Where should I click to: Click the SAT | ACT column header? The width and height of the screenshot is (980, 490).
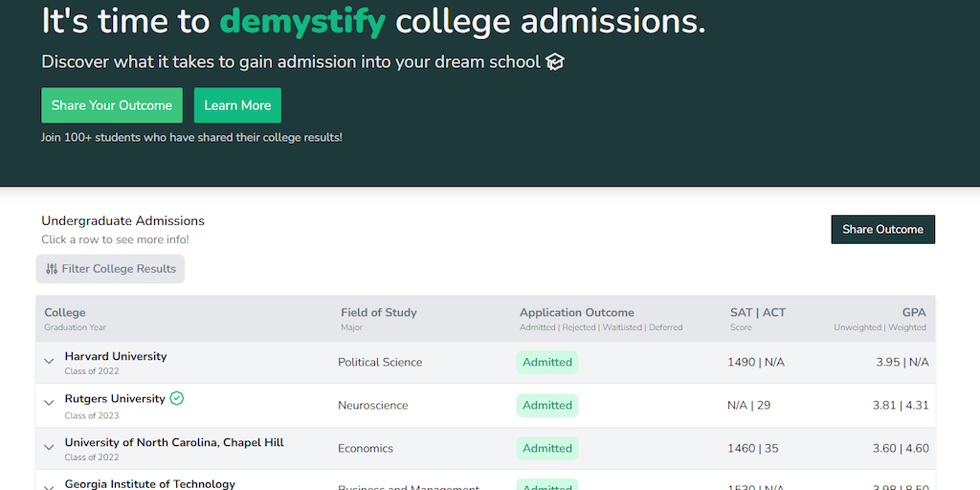[x=758, y=312]
